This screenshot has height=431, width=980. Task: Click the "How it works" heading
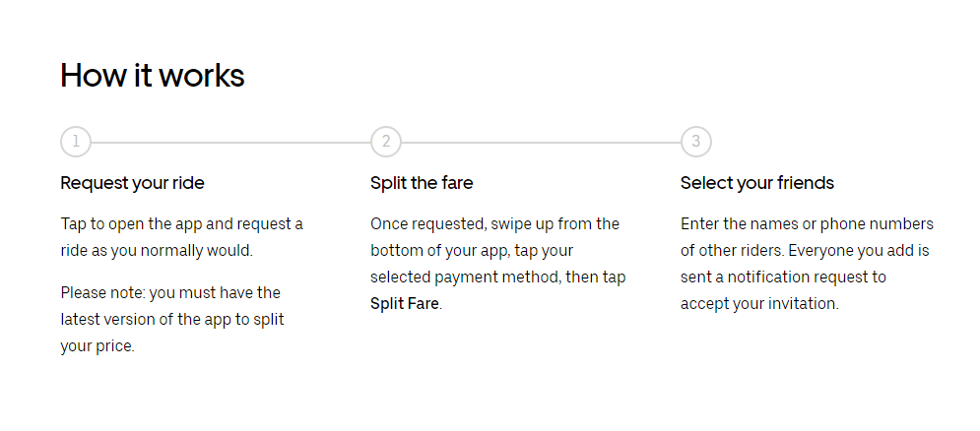point(153,76)
